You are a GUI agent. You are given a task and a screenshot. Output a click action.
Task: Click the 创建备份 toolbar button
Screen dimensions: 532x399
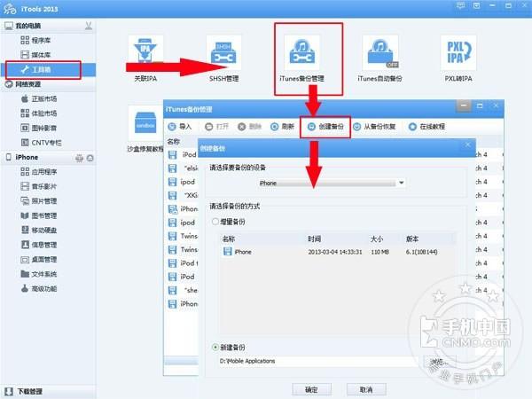tap(325, 127)
